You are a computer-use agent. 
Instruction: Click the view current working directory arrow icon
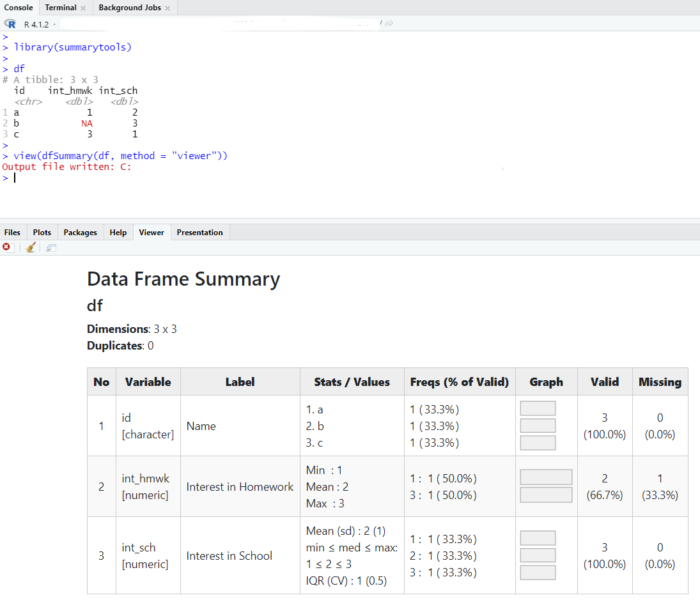click(x=389, y=23)
